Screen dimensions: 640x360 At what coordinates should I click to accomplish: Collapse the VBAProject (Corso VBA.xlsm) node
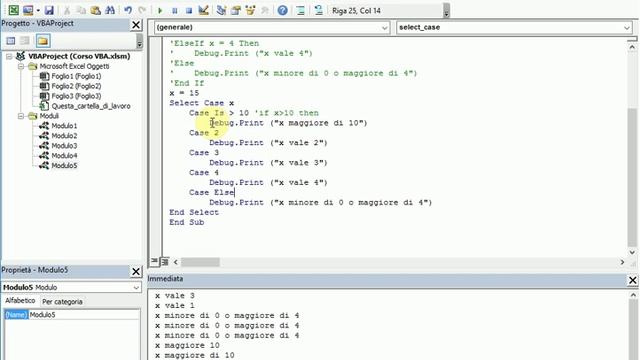pyautogui.click(x=9, y=56)
